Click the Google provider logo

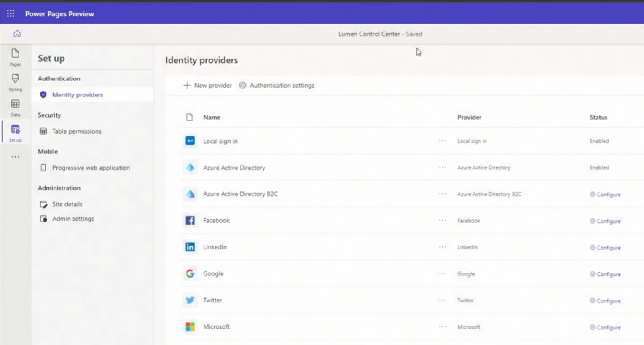(x=190, y=274)
